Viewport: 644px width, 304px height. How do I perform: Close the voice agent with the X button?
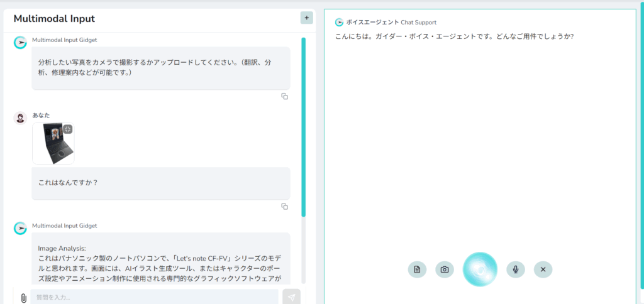pos(543,269)
